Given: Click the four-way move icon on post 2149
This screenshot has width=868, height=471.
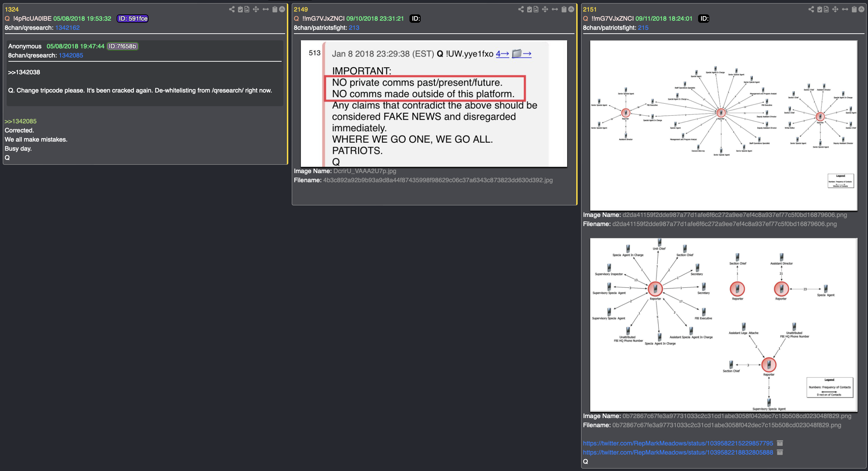Looking at the screenshot, I should (545, 9).
